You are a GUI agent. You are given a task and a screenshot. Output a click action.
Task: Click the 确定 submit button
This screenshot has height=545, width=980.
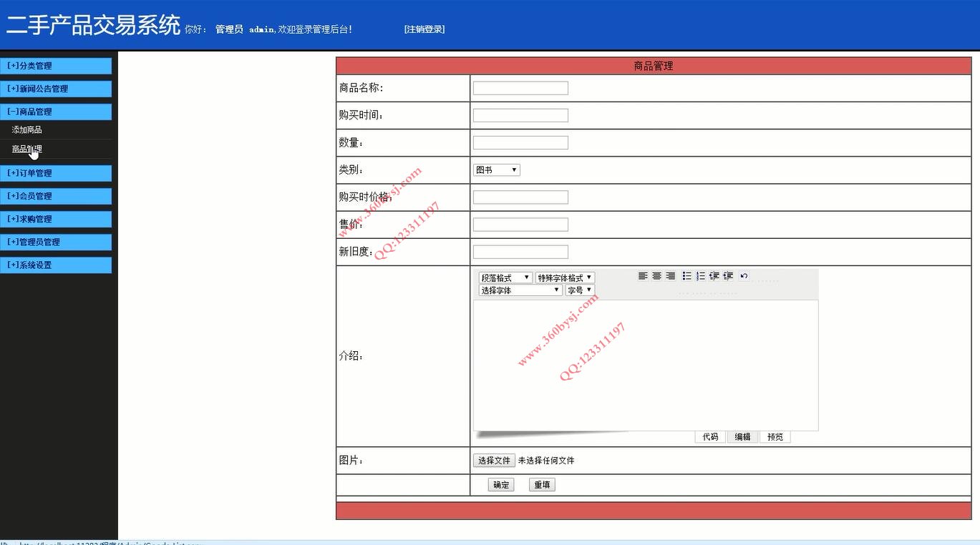point(501,485)
